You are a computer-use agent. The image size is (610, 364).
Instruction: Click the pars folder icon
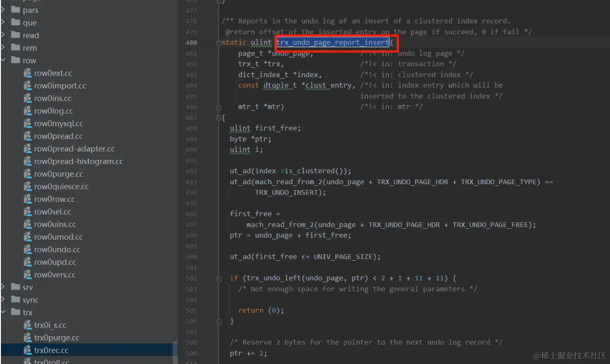(15, 10)
